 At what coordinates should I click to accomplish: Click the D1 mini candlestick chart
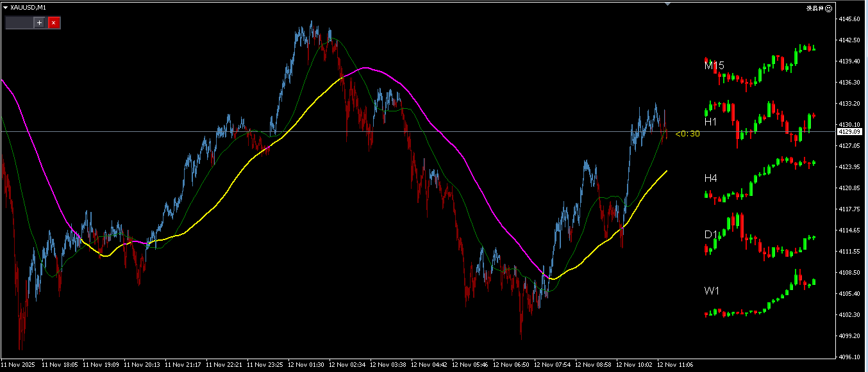(760, 236)
